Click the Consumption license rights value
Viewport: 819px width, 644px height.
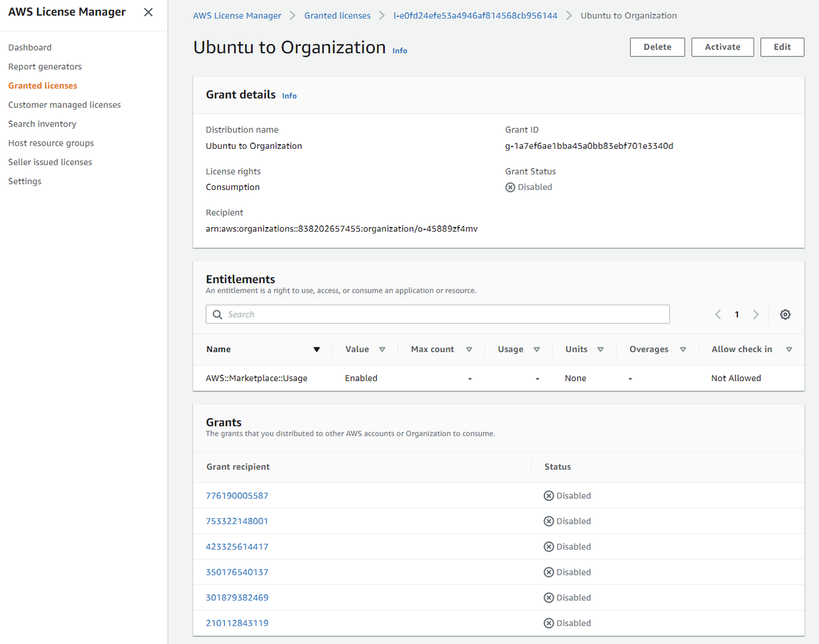[x=233, y=187]
